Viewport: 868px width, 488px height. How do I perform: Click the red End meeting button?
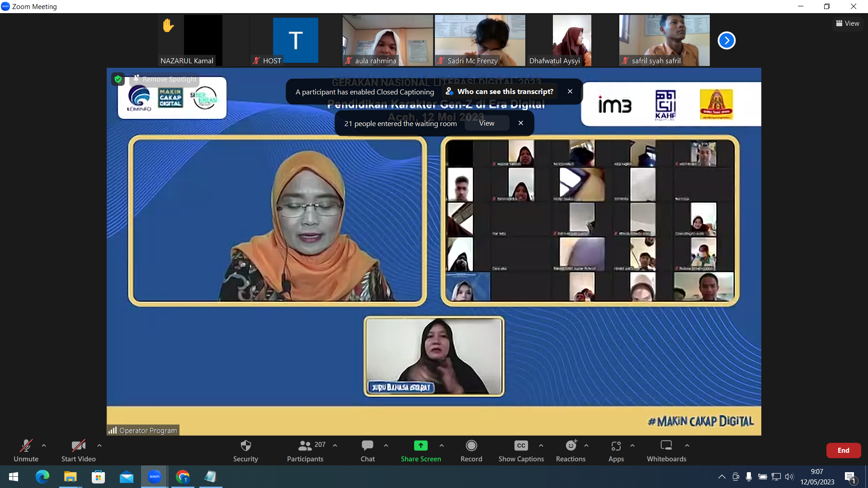coord(844,450)
